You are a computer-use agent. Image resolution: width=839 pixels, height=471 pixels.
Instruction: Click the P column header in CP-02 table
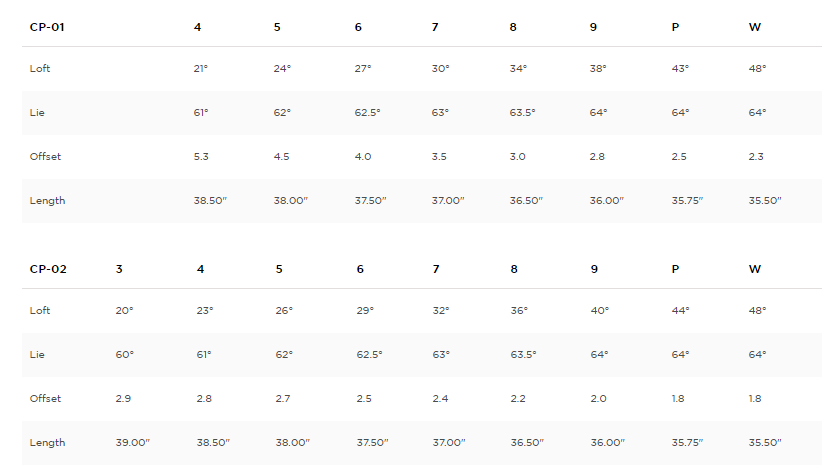pyautogui.click(x=675, y=269)
